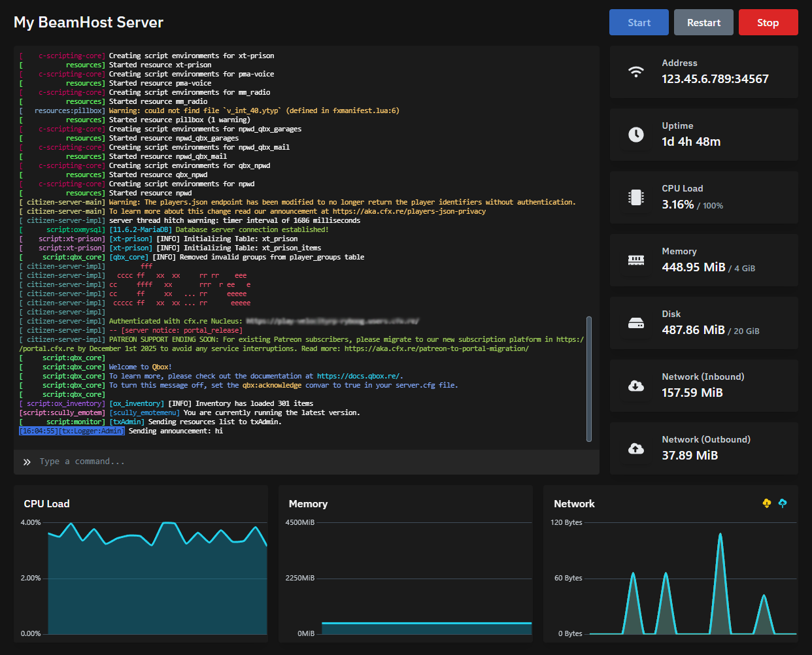This screenshot has width=812, height=655.
Task: Click the CPU Load chart heading
Action: click(x=46, y=503)
